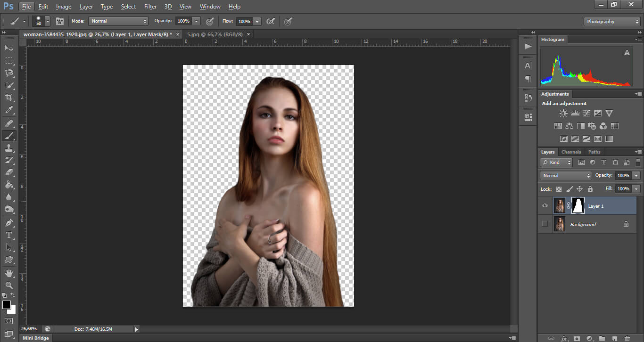
Task: Open the layer Opacity dropdown arrow
Action: click(636, 175)
